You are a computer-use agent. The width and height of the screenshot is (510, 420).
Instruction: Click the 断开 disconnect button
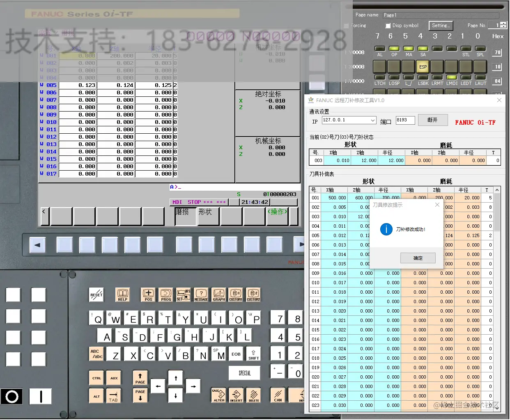point(432,120)
